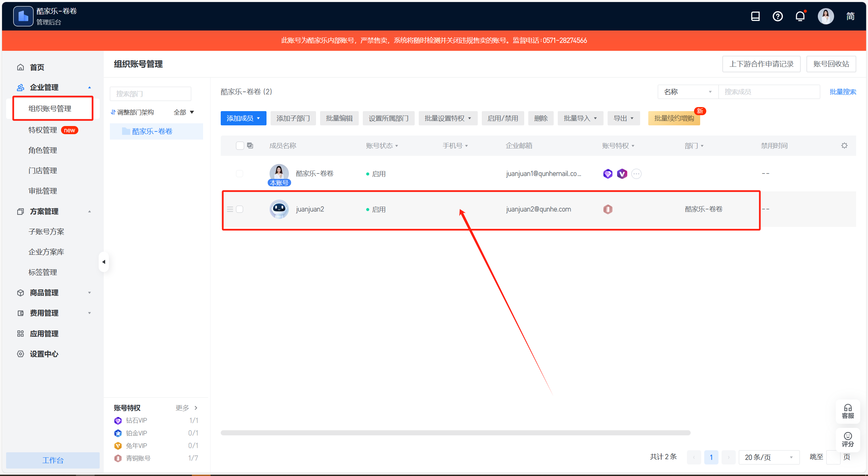Image resolution: width=868 pixels, height=476 pixels.
Task: Click the 账号回收站 button
Action: click(x=831, y=64)
